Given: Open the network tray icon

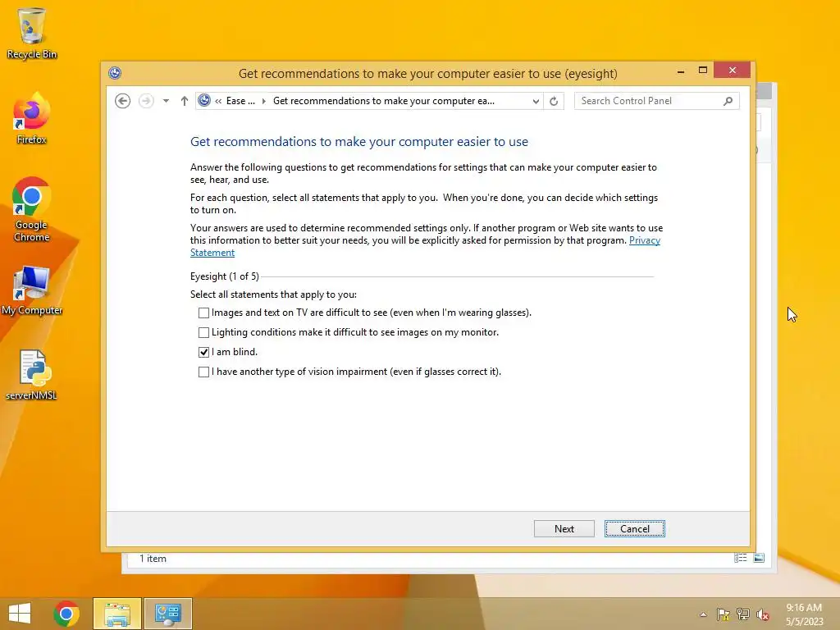Looking at the screenshot, I should [742, 614].
